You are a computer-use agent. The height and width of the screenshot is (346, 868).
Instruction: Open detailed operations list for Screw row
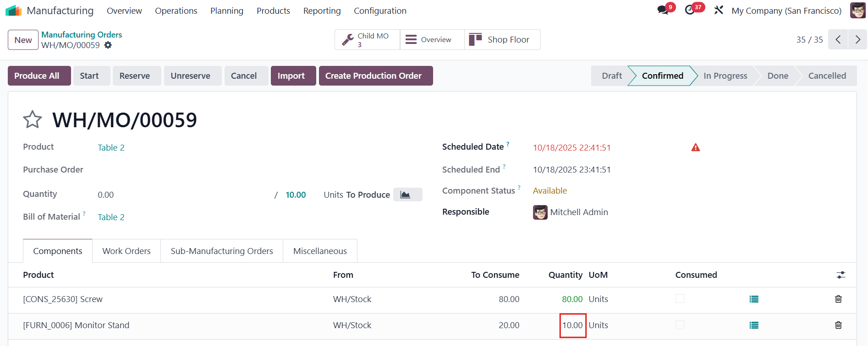(x=753, y=299)
